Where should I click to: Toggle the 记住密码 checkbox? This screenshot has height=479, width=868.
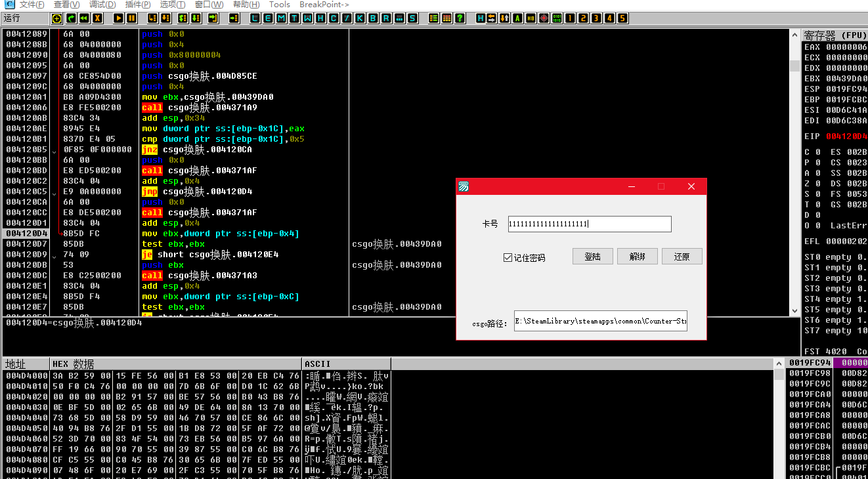click(508, 258)
